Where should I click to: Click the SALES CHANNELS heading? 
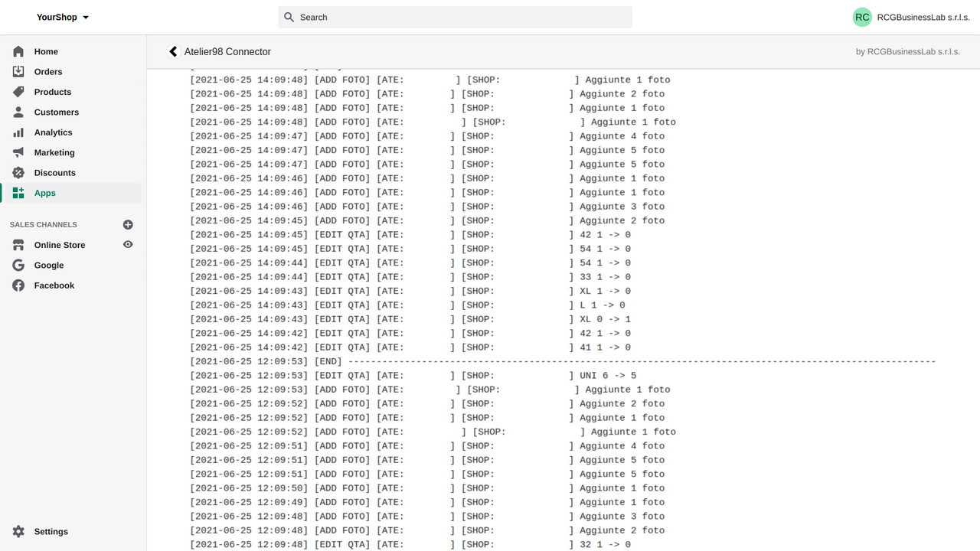[44, 224]
